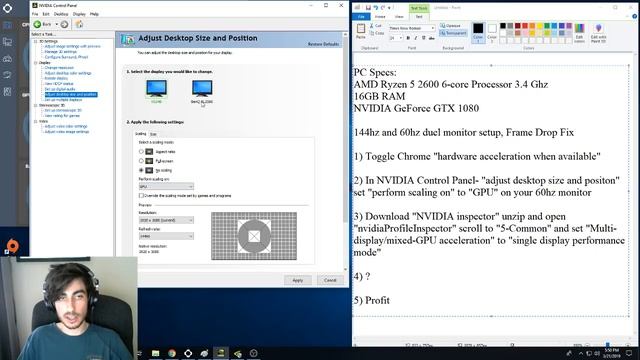640x360 pixels.
Task: Open Set up stereoscopic 3D task
Action: [63, 110]
